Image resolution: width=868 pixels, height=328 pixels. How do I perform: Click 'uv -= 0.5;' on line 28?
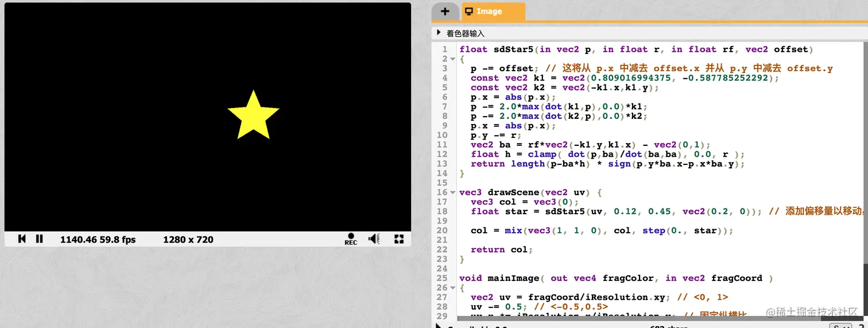pyautogui.click(x=499, y=307)
